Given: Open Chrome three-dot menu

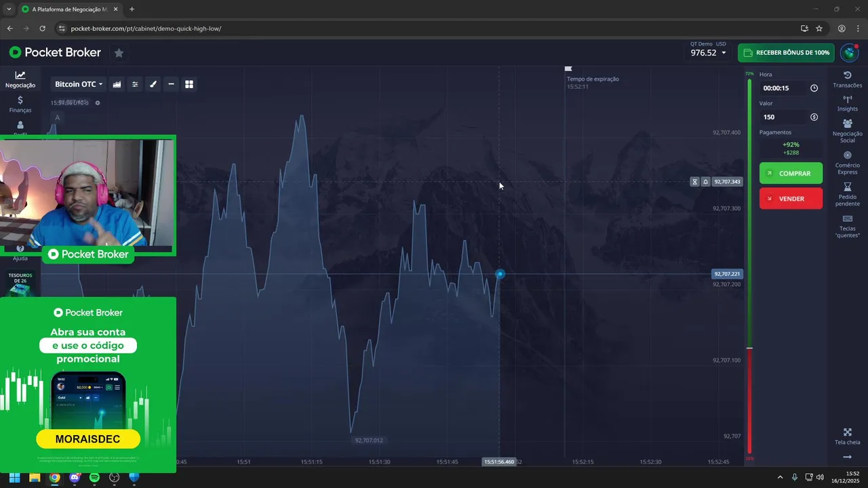Looking at the screenshot, I should 858,28.
